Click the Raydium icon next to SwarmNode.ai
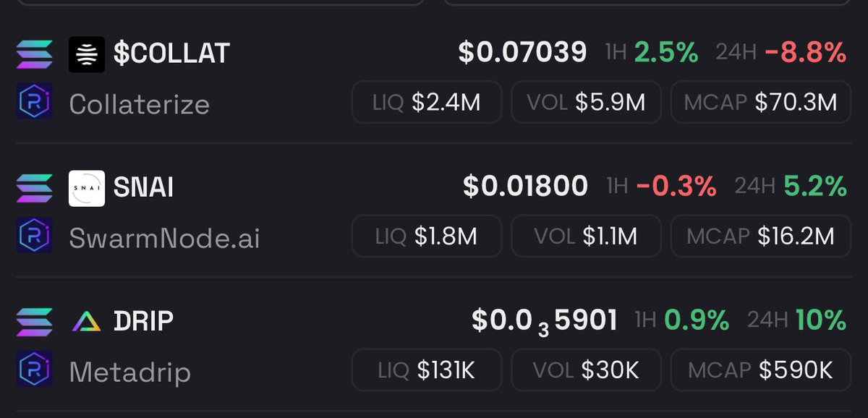Image resolution: width=868 pixels, height=418 pixels. tap(34, 236)
